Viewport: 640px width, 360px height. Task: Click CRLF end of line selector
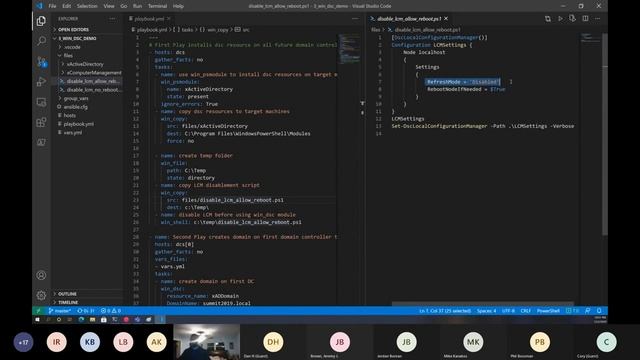coord(526,311)
